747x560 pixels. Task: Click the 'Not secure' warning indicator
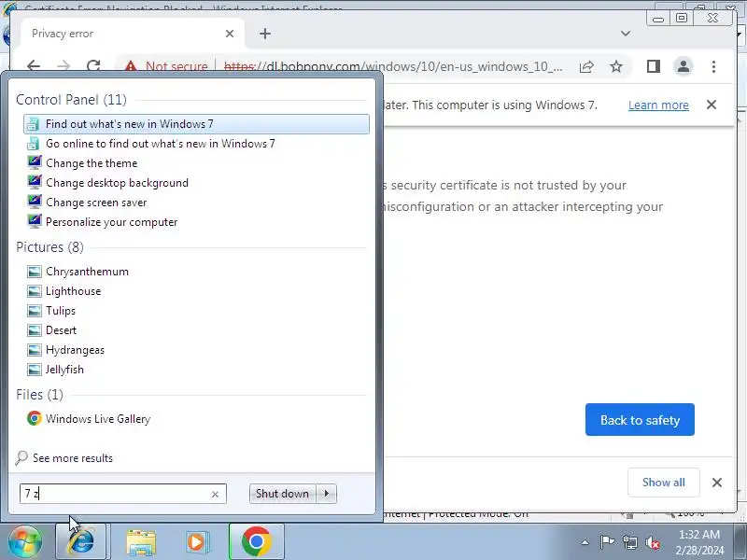pyautogui.click(x=166, y=66)
